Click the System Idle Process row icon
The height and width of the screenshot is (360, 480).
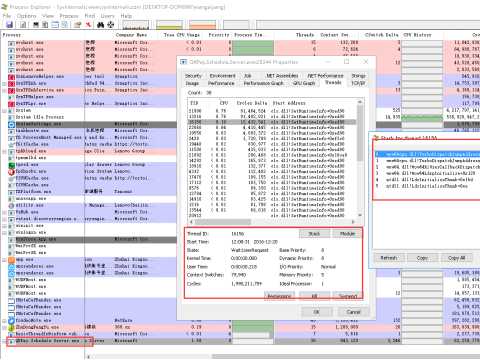click(11, 117)
